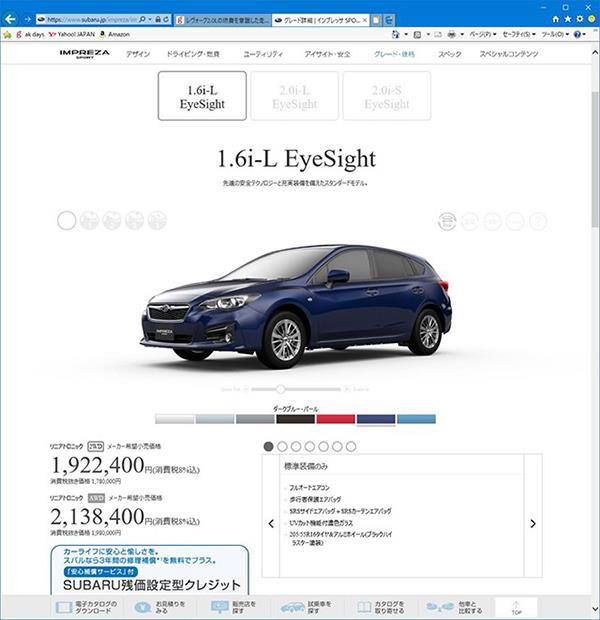600x620 pixels.
Task: Select the first blank circle view option
Action: tap(66, 220)
